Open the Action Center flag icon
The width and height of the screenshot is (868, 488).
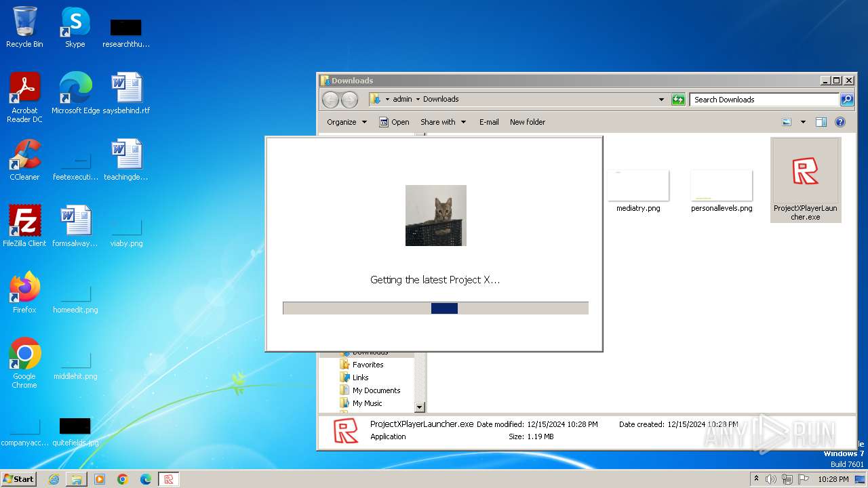tap(804, 479)
